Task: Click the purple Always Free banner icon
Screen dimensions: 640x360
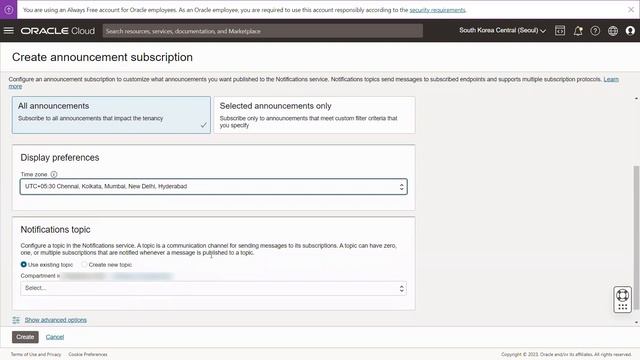Action: coord(9,9)
